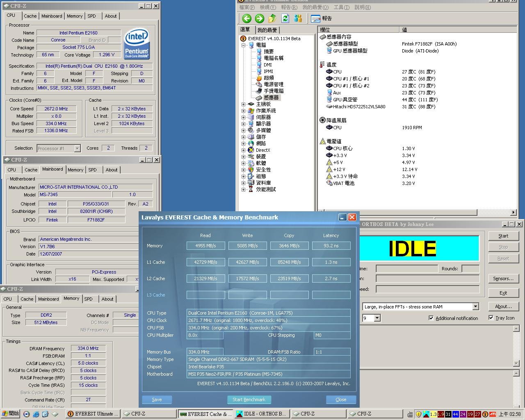Select 電腦名稱 in the EVEREST tree
Screen dimensions: 525x420
(x=270, y=58)
